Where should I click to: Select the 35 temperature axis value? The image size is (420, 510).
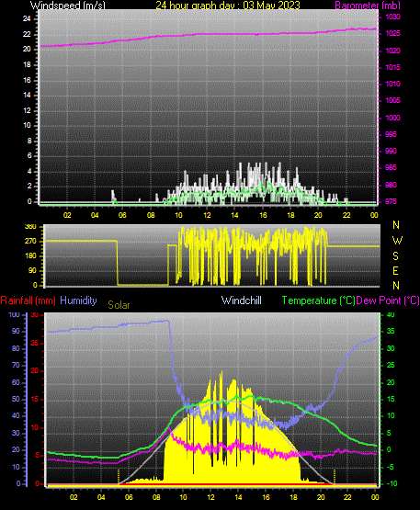pos(391,332)
